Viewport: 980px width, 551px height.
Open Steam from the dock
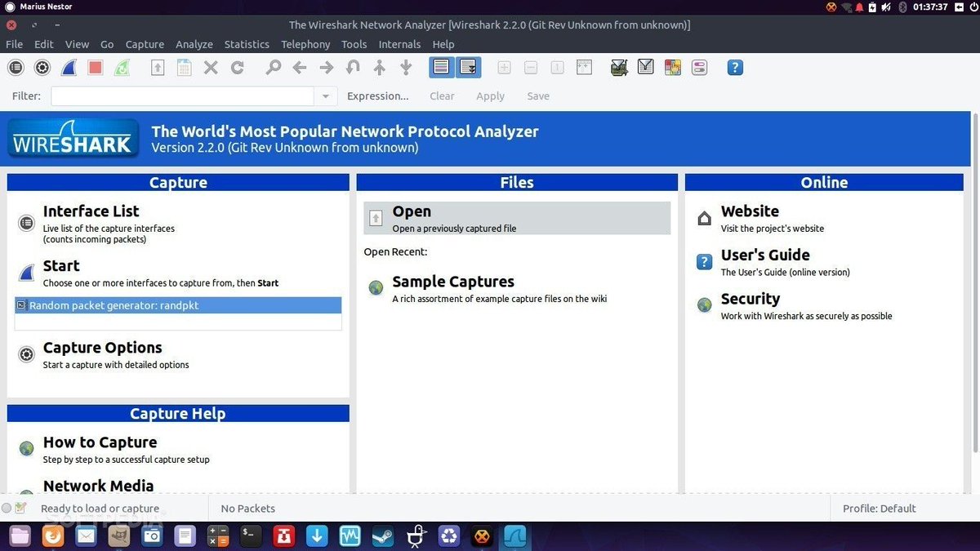pos(383,536)
